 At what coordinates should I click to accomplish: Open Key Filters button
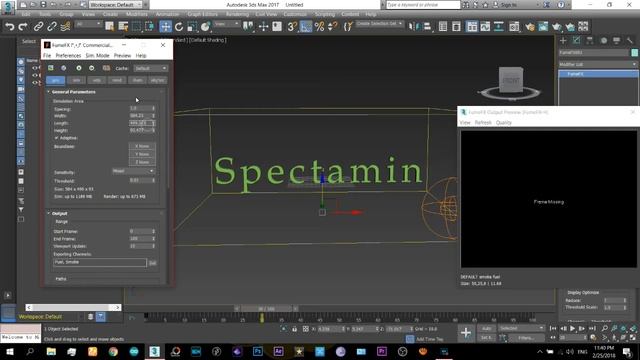coord(526,338)
